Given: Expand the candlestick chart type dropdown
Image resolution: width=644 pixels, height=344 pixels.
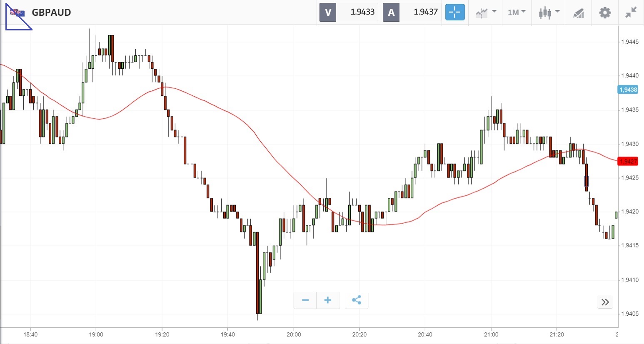Looking at the screenshot, I should click(549, 12).
